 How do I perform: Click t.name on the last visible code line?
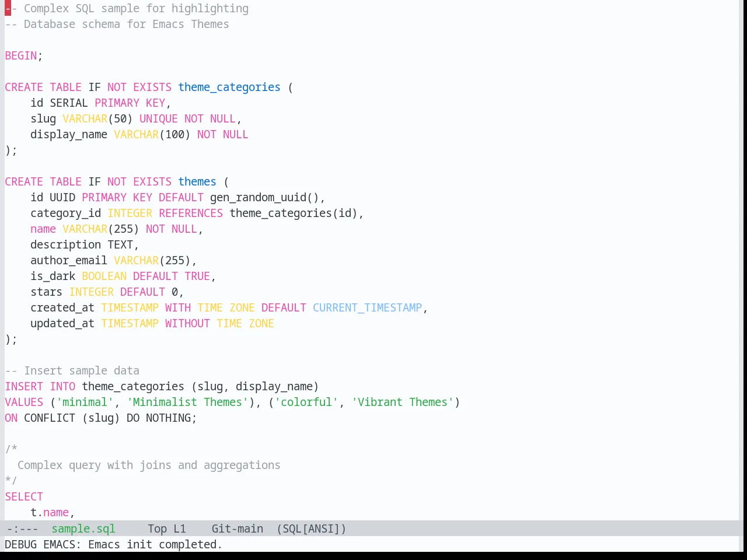tap(50, 512)
